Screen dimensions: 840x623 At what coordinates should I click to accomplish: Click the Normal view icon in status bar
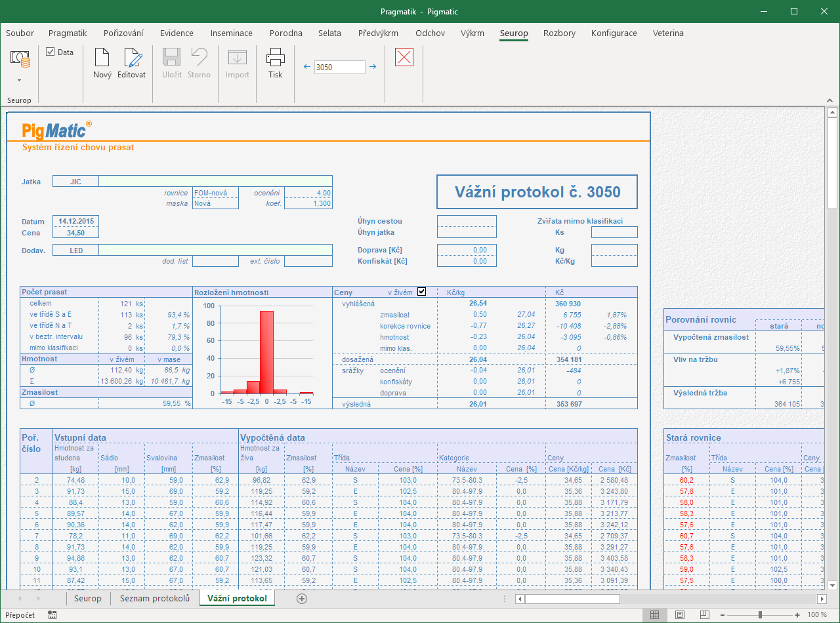[654, 614]
